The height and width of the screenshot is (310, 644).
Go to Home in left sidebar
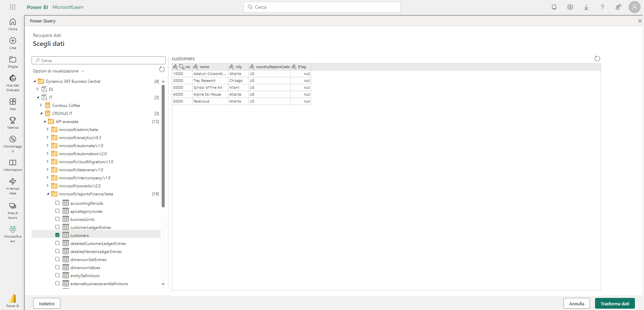coord(13,24)
